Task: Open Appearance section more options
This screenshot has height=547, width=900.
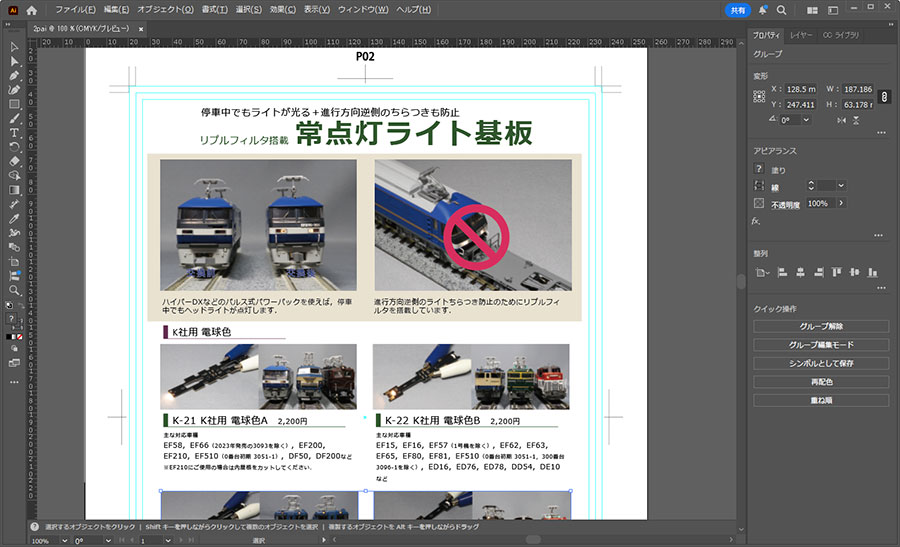Action: [878, 235]
